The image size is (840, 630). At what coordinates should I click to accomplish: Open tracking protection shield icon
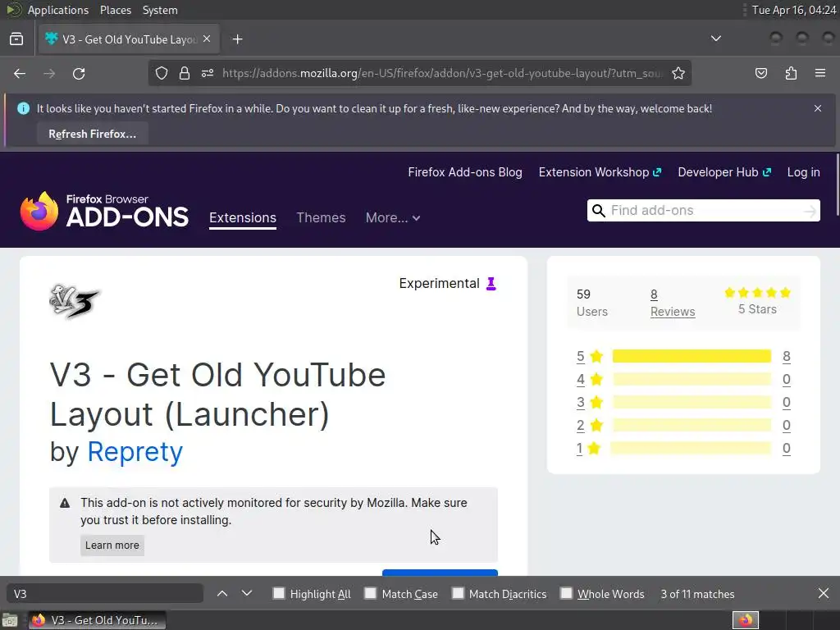(x=162, y=73)
